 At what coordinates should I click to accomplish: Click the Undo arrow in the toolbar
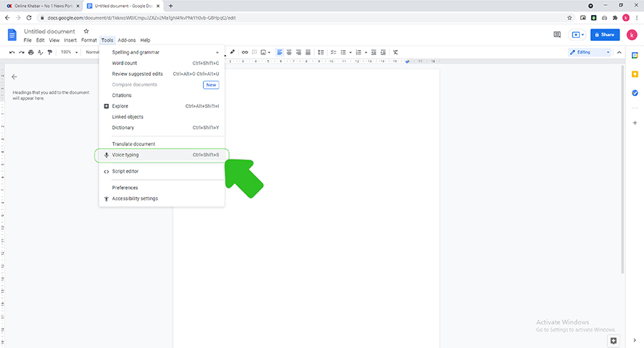pos(12,52)
